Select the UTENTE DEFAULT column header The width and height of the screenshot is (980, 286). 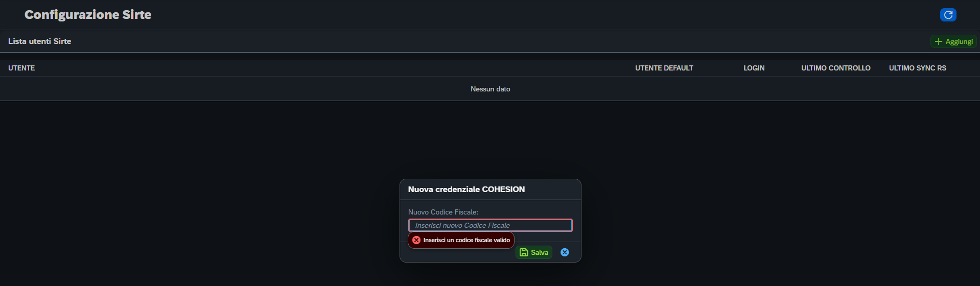pyautogui.click(x=664, y=68)
